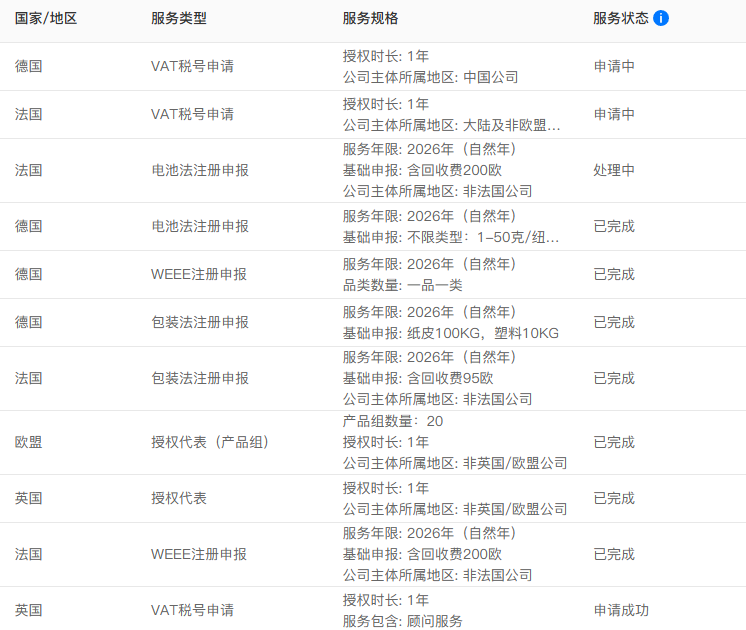Image resolution: width=746 pixels, height=630 pixels.
Task: Click 英国 in the 申请成功 row
Action: (29, 610)
